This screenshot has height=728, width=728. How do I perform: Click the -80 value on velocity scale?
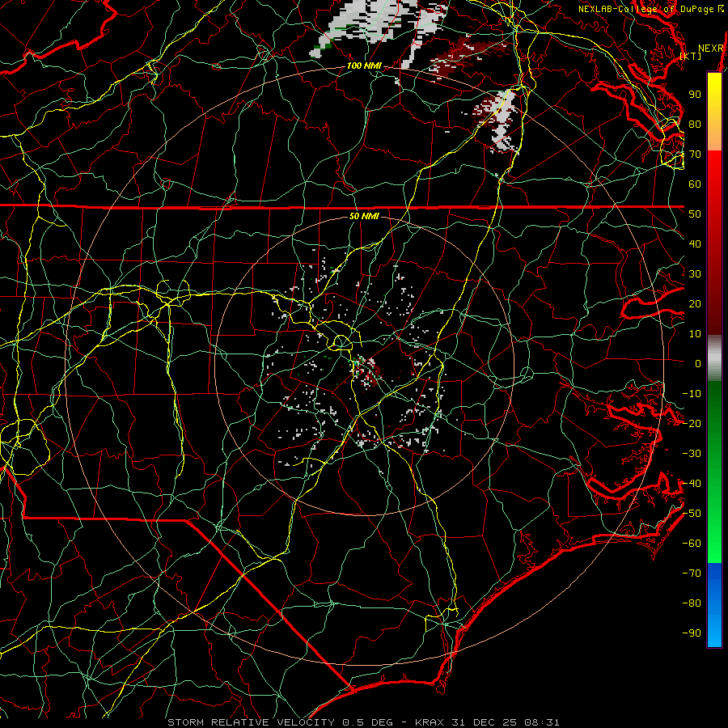tap(692, 603)
